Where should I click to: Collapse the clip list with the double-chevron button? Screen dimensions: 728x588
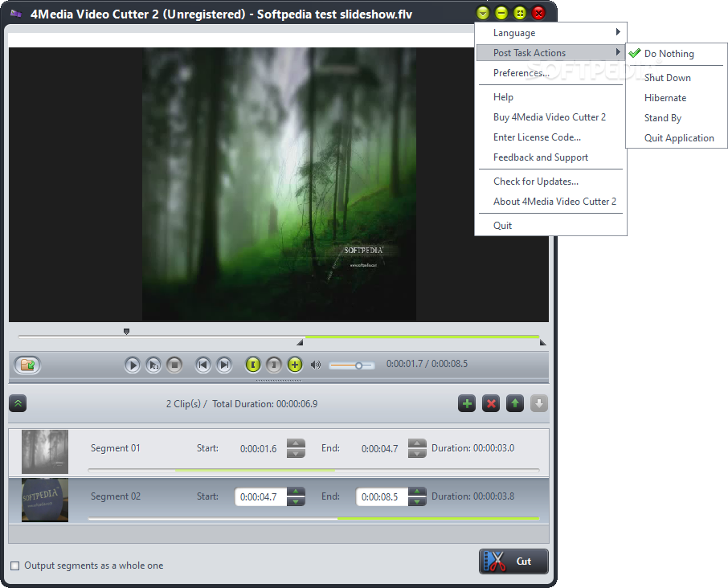coord(18,403)
